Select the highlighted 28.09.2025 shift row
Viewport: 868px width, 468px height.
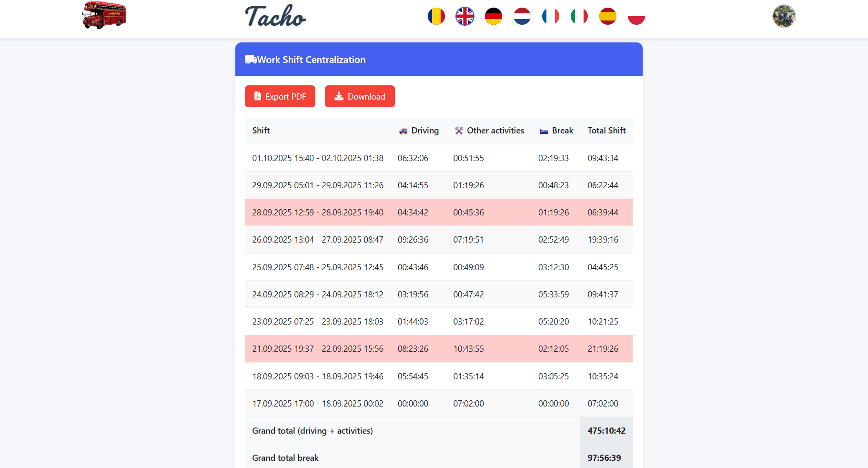pyautogui.click(x=439, y=213)
